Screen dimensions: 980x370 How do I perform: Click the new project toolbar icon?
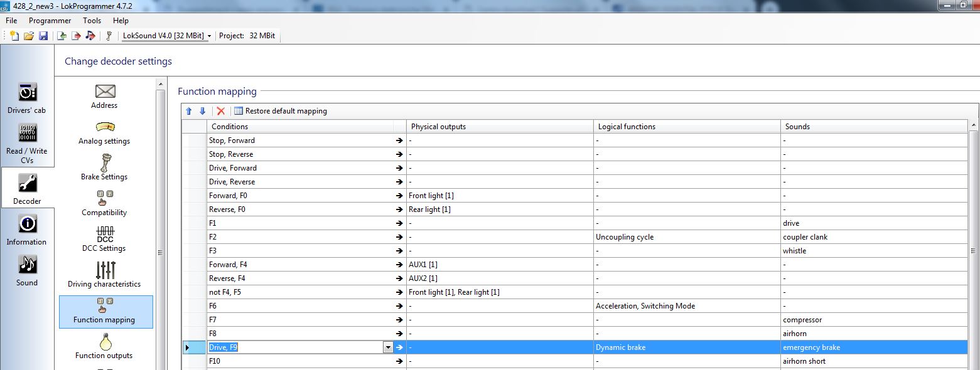coord(14,36)
